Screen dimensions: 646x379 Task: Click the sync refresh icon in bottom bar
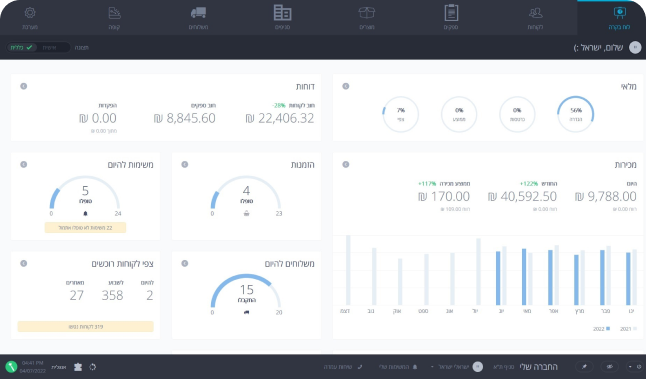(x=92, y=367)
